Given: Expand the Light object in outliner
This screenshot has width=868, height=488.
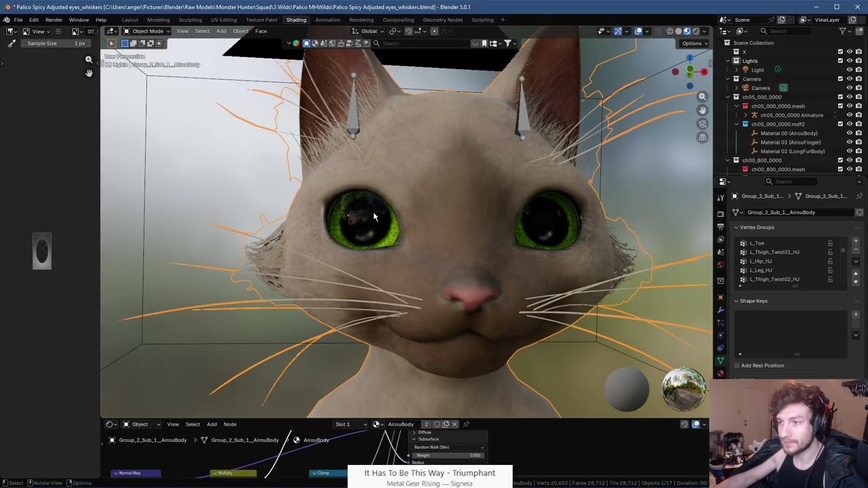Looking at the screenshot, I should [x=736, y=70].
